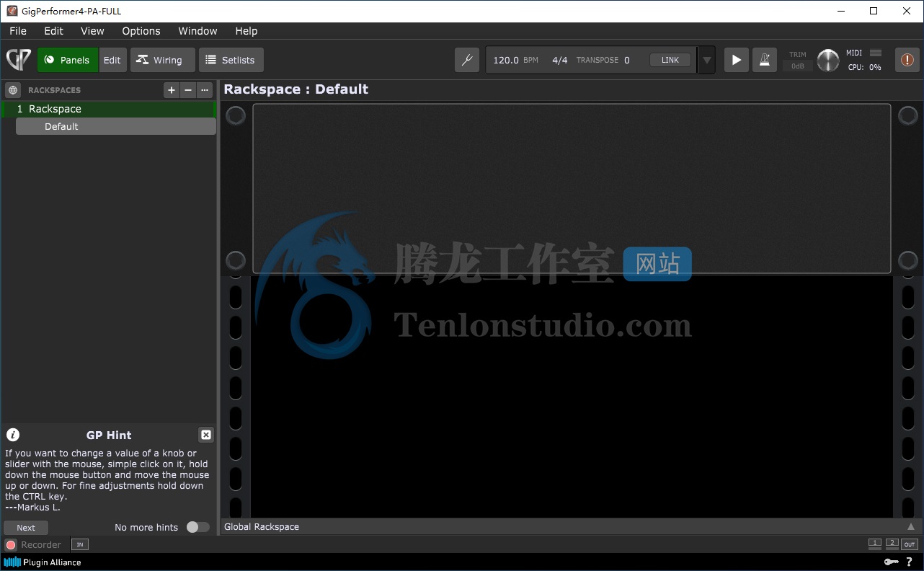Image resolution: width=924 pixels, height=571 pixels.
Task: Open the tuner with the tuning fork icon
Action: (467, 60)
